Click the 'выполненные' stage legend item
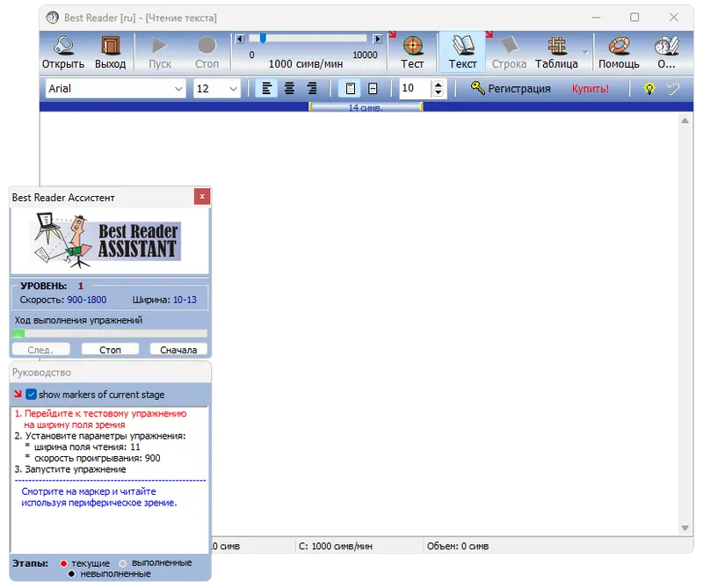This screenshot has height=588, width=703. [156, 563]
